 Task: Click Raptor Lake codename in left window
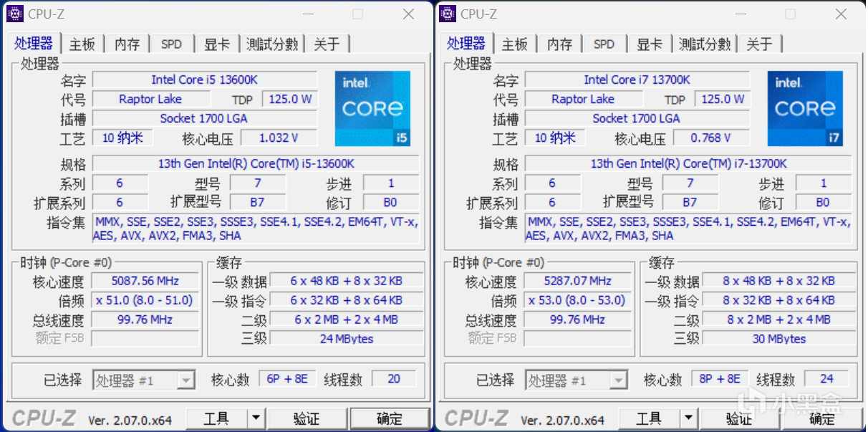coord(150,99)
